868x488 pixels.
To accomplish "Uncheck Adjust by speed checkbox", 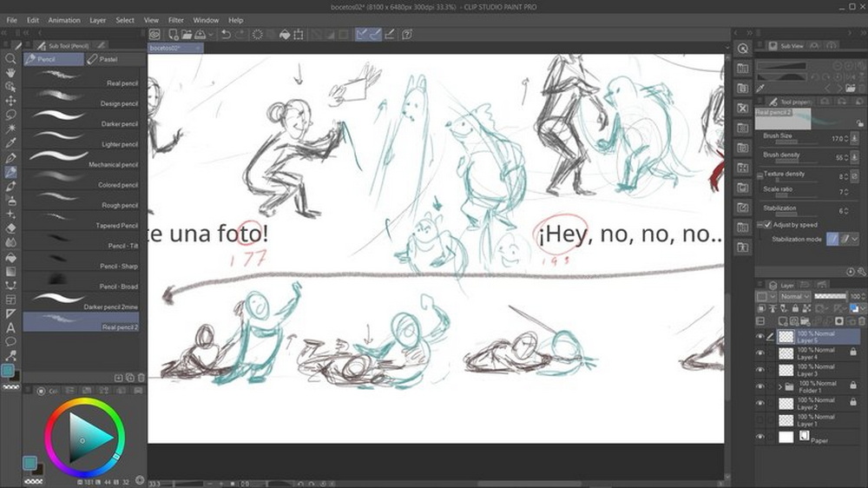I will tap(767, 225).
